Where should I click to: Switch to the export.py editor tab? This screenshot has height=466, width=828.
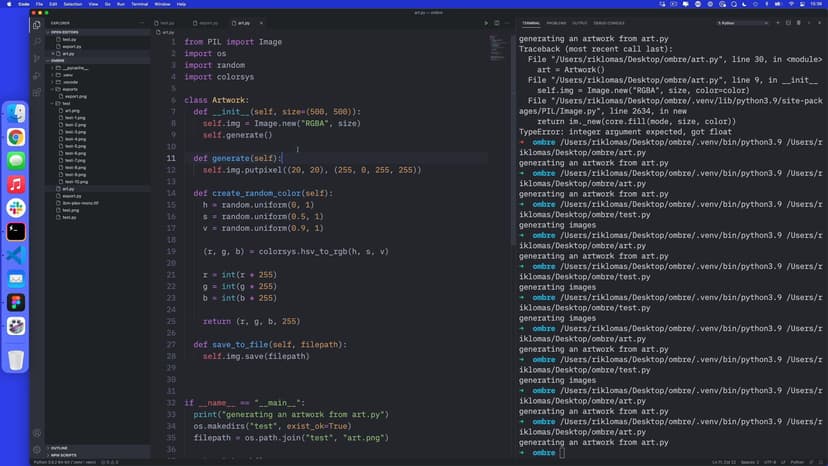coord(208,22)
